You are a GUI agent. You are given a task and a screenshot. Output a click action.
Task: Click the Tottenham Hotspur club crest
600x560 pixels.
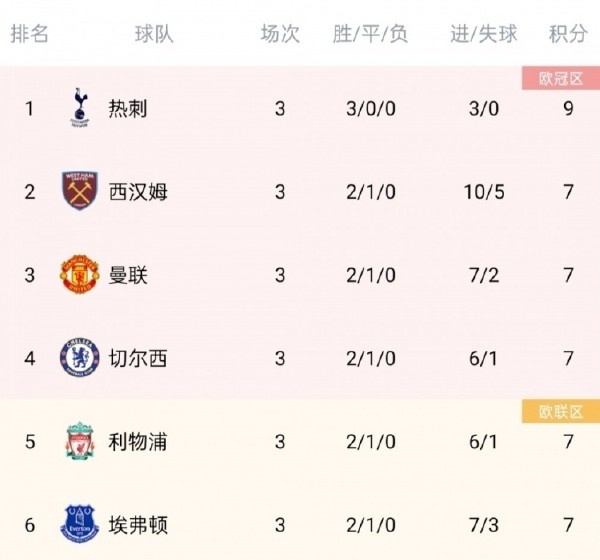tap(80, 108)
